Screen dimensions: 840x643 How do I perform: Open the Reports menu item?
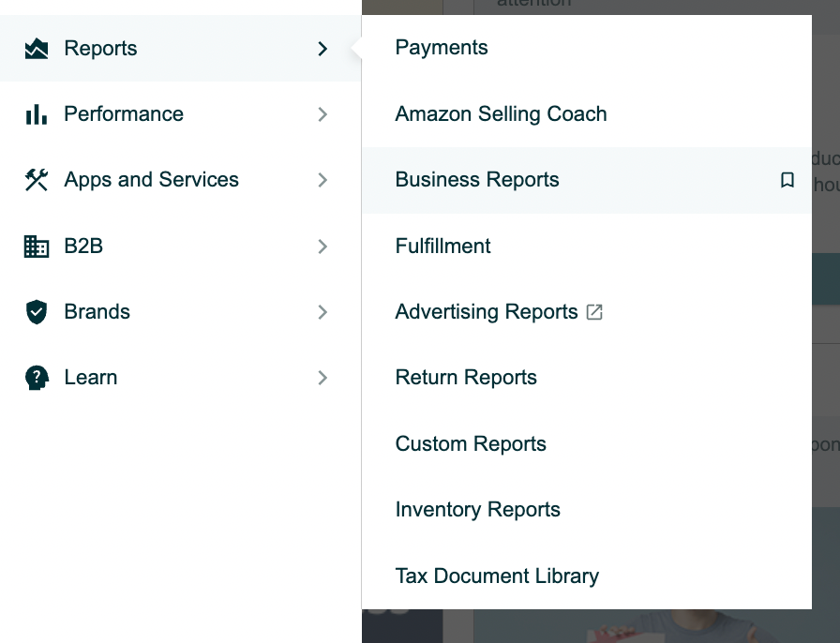[x=181, y=49]
